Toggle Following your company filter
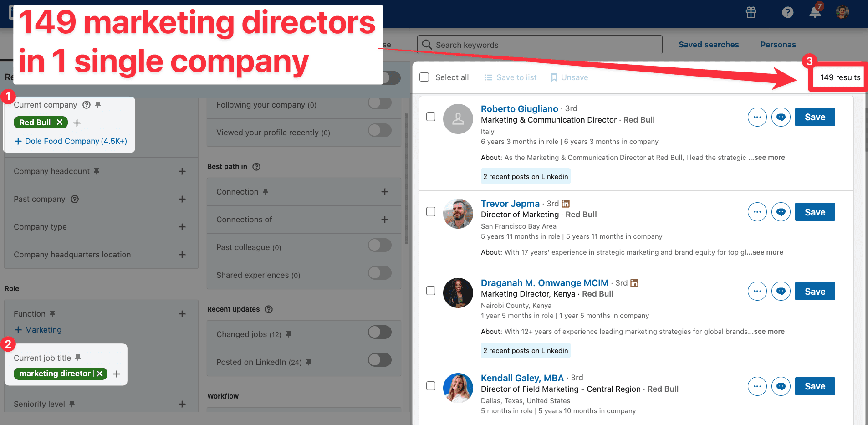 (x=380, y=104)
